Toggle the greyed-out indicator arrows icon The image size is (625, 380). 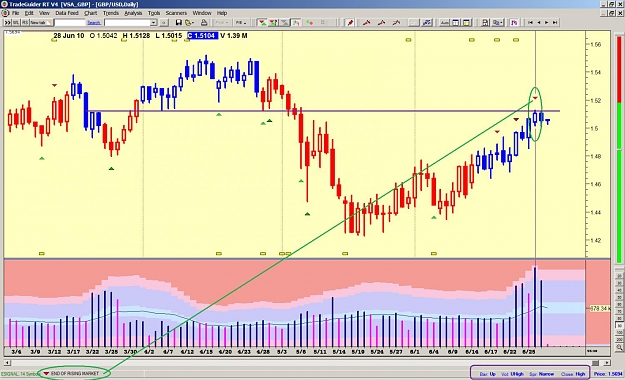tap(285, 23)
